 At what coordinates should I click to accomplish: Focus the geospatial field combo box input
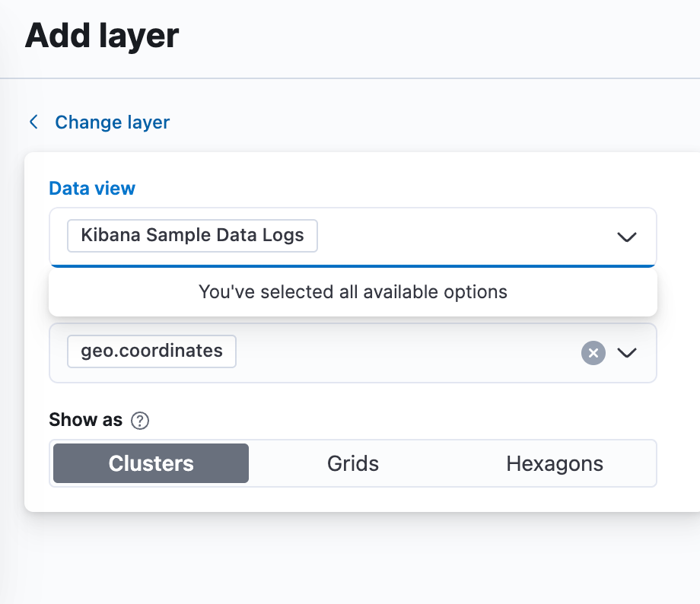pos(353,353)
